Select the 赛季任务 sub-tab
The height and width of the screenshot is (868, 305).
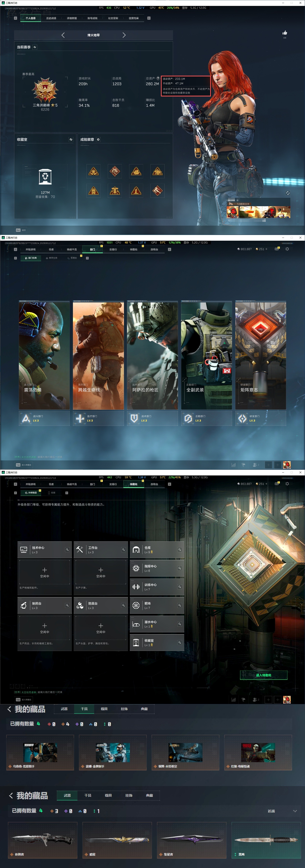52,258
